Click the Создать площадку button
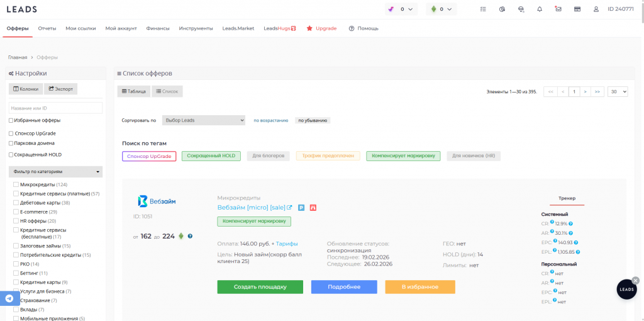This screenshot has height=321, width=644. point(260,287)
